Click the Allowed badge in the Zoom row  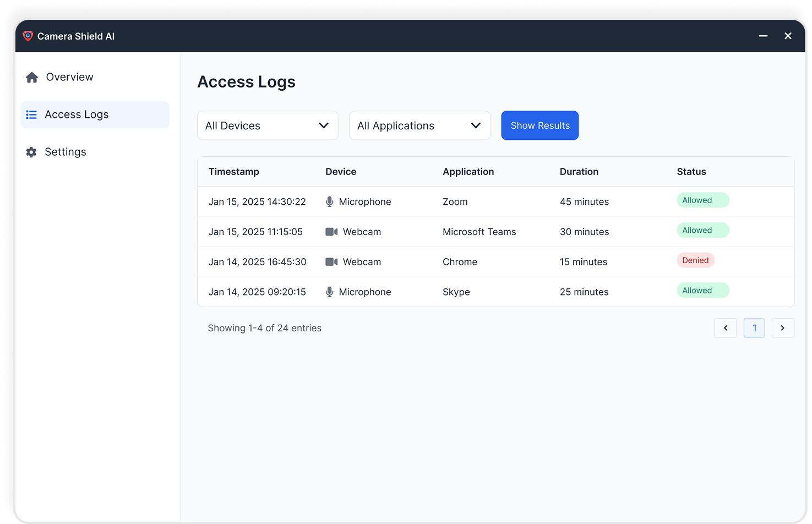(702, 200)
